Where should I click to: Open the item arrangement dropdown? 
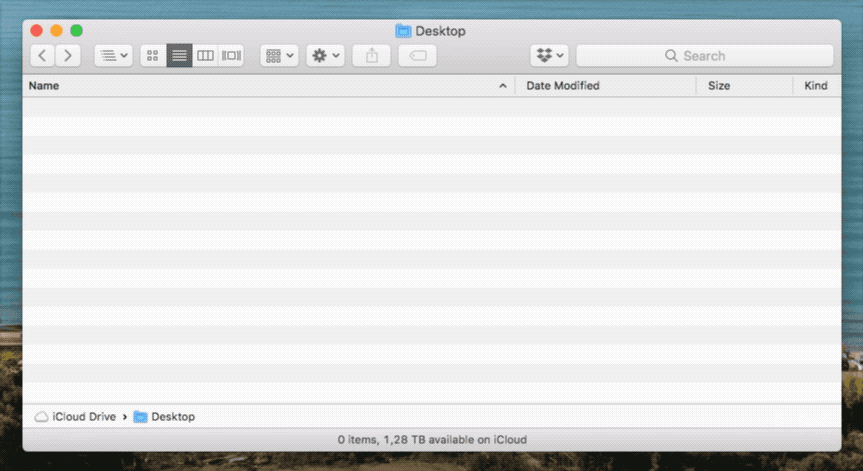pyautogui.click(x=279, y=56)
